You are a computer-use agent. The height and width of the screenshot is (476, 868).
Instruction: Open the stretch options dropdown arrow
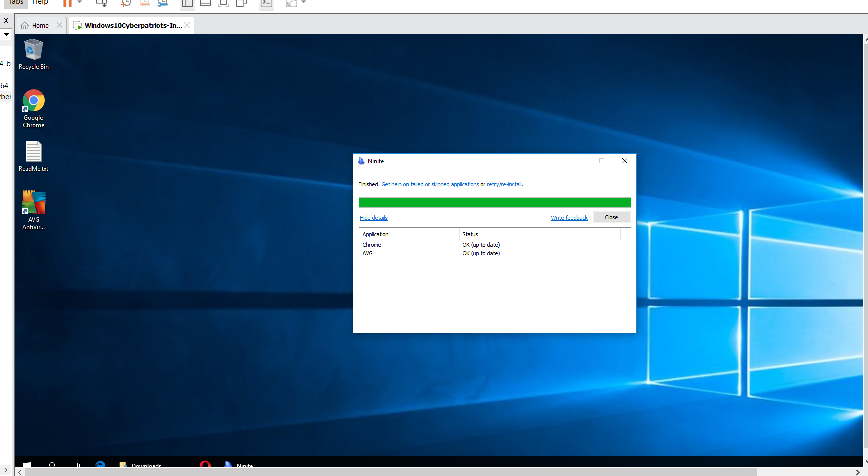[x=304, y=2]
